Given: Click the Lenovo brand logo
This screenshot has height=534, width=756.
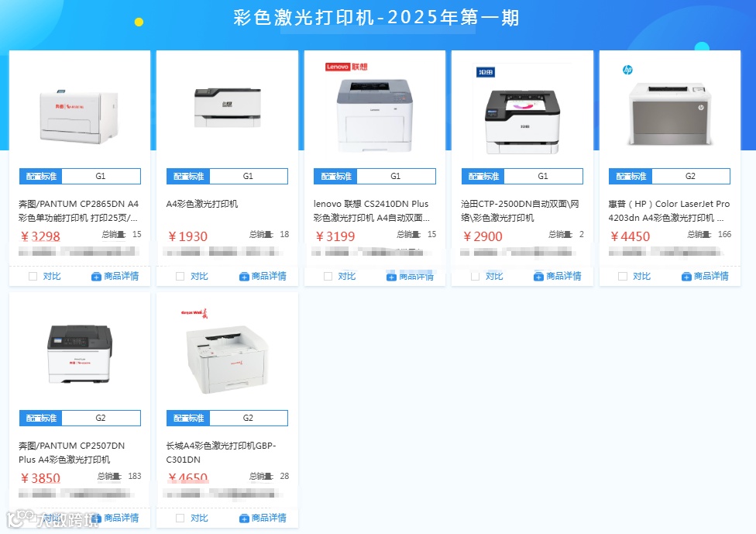Looking at the screenshot, I should tap(346, 67).
